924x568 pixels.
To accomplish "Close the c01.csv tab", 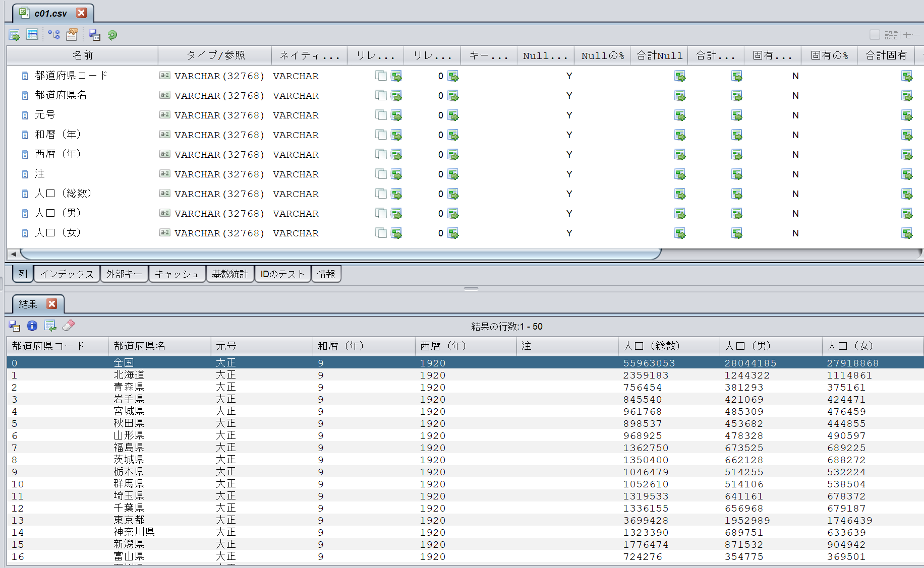I will tap(81, 13).
